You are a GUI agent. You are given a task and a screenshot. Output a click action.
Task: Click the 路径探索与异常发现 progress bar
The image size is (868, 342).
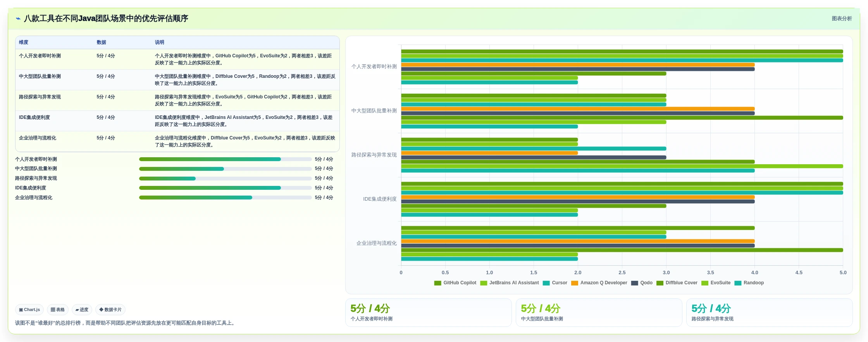[225, 179]
